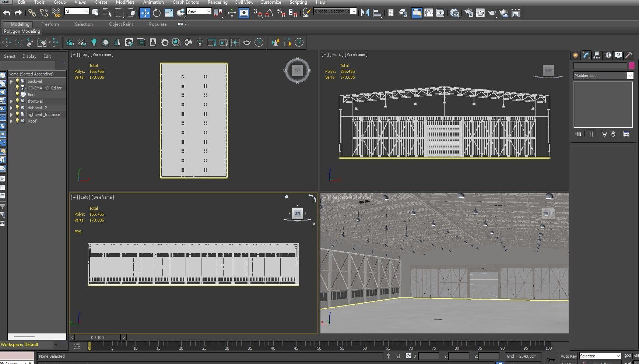Click the Redo arrow in the main toolbar
The height and width of the screenshot is (364, 639).
tap(18, 13)
